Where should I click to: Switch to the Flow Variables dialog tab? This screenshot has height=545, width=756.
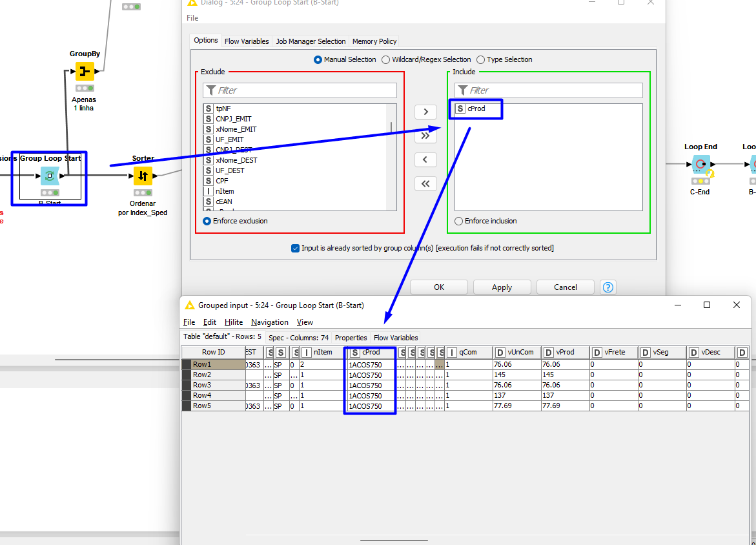[247, 41]
